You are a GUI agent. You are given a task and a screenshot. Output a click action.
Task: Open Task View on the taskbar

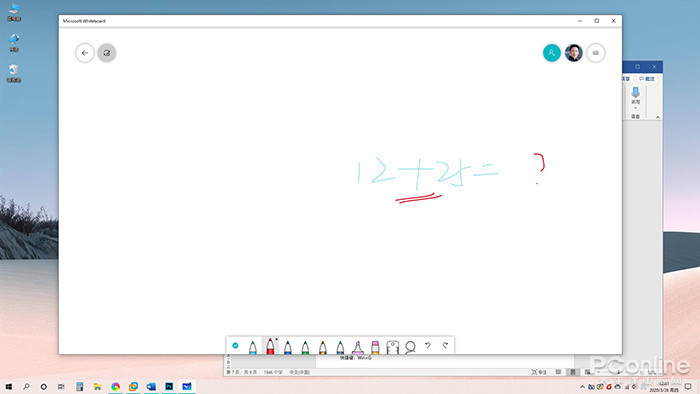click(61, 386)
